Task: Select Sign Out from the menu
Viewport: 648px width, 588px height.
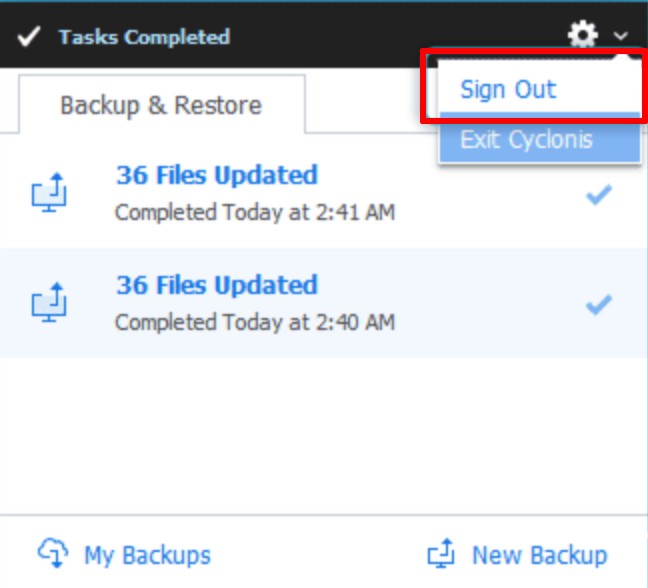Action: click(508, 89)
